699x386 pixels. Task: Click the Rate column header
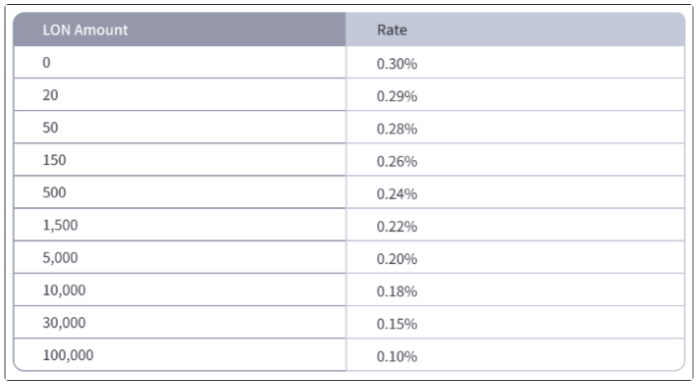(515, 29)
